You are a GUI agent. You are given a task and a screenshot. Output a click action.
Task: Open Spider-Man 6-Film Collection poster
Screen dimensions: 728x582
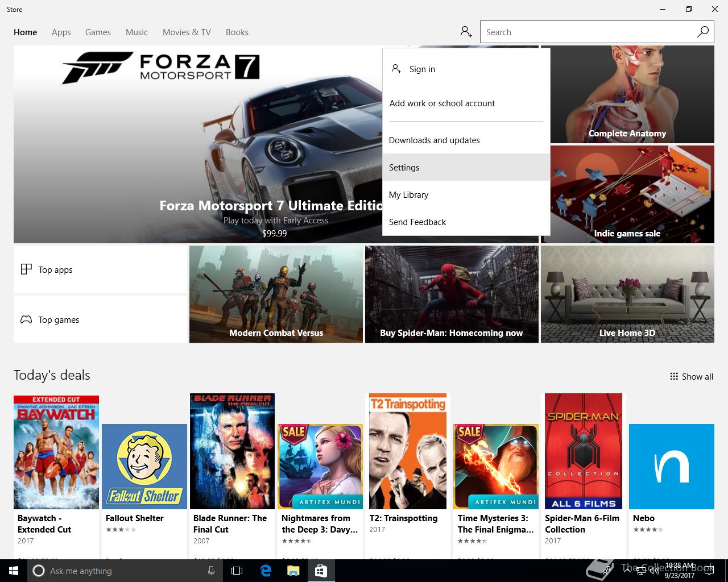(584, 451)
